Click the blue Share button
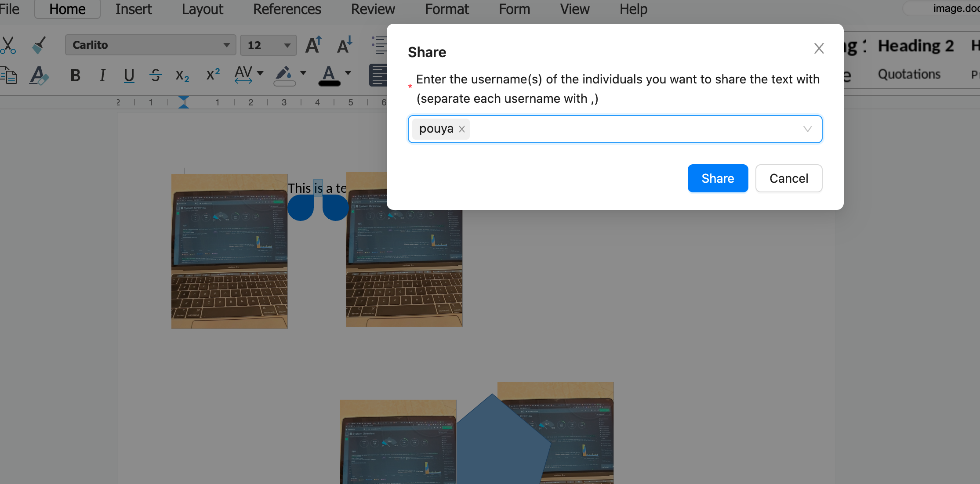This screenshot has height=484, width=980. (718, 178)
